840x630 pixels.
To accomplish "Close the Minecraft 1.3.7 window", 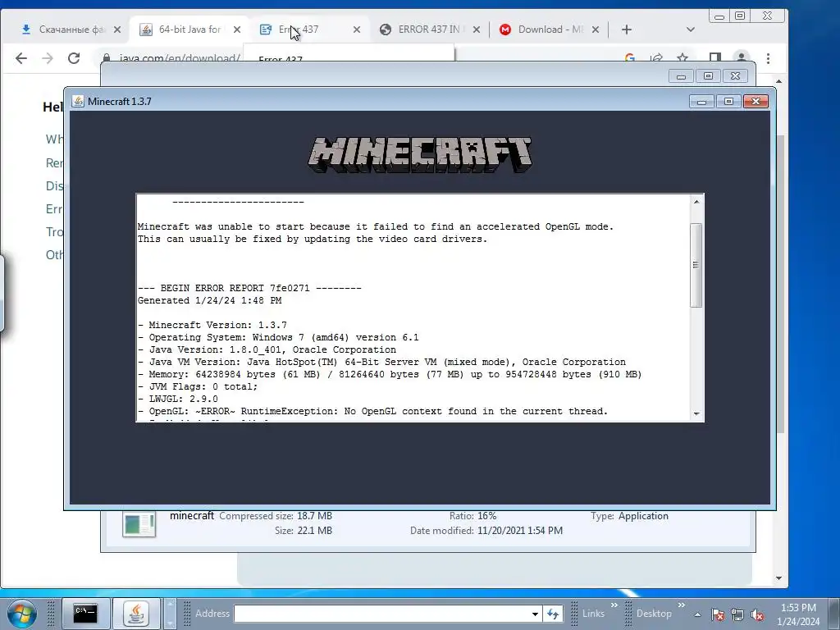I will [756, 101].
